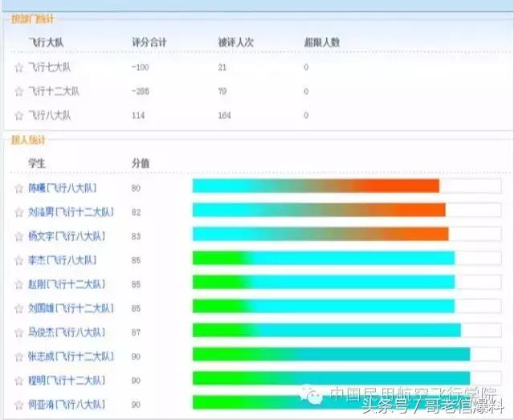Image resolution: width=514 pixels, height=420 pixels.
Task: Mark 赵刚's row star icon
Action: click(x=18, y=284)
